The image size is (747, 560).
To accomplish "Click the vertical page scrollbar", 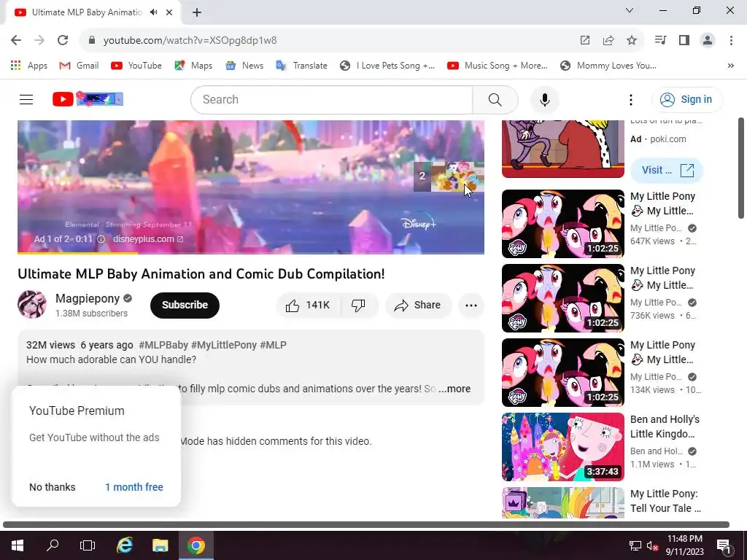I will pyautogui.click(x=741, y=168).
